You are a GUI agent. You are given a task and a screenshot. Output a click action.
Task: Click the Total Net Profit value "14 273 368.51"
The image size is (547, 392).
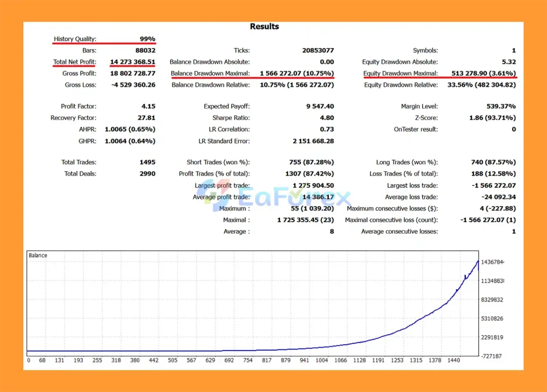click(x=133, y=62)
